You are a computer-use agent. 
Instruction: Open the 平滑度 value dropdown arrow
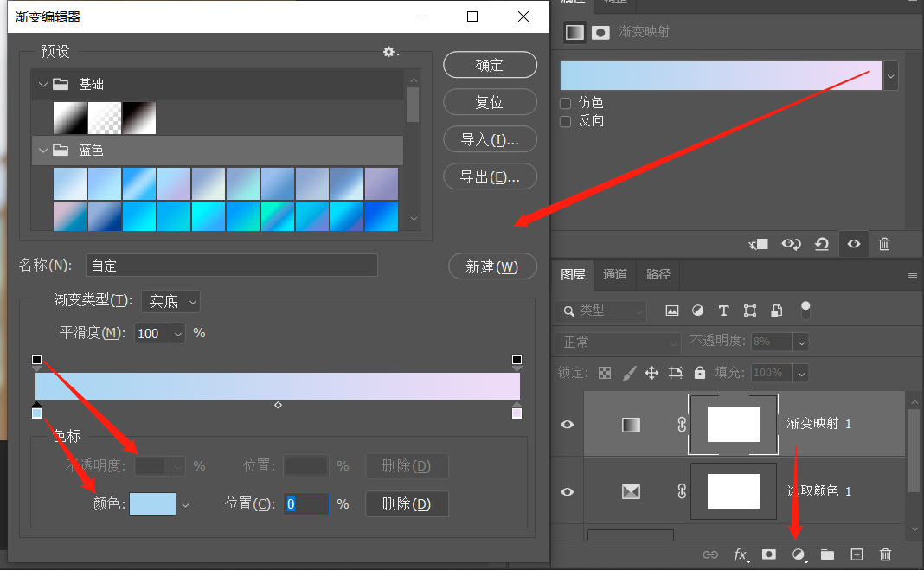pos(178,333)
